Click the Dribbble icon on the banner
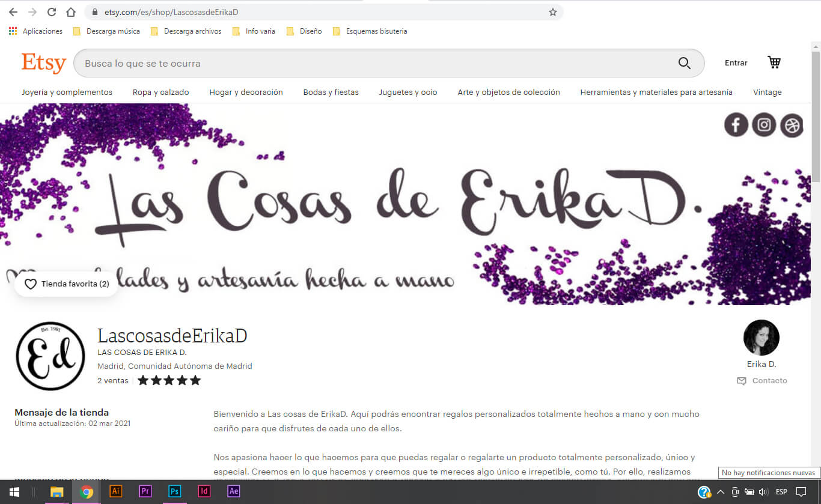821x504 pixels. pyautogui.click(x=792, y=126)
